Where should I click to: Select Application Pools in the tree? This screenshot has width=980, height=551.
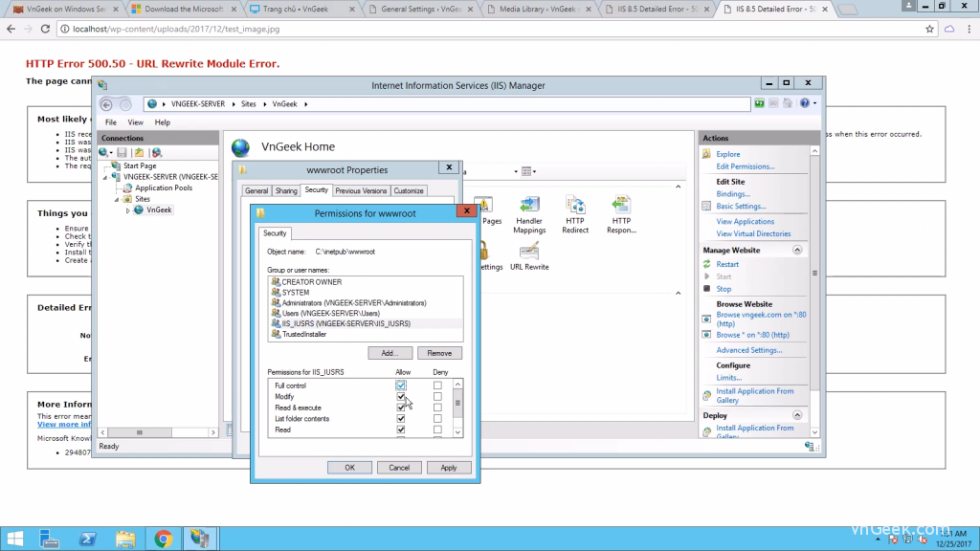[163, 188]
